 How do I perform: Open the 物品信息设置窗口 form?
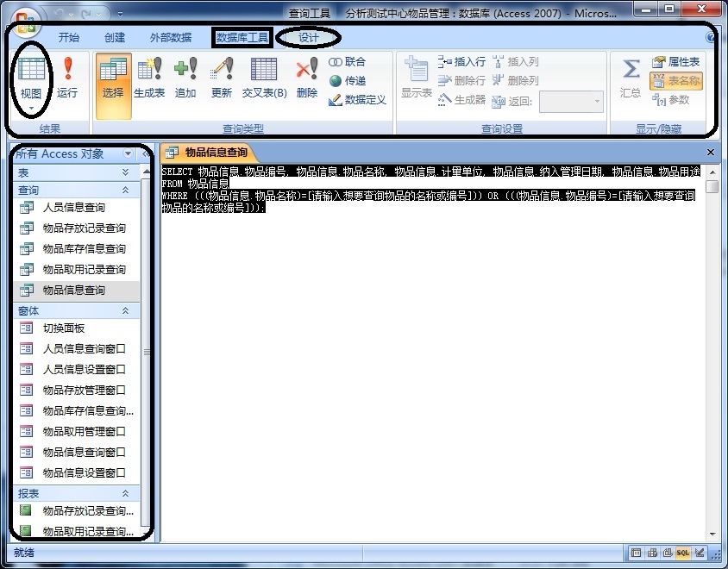[x=77, y=473]
